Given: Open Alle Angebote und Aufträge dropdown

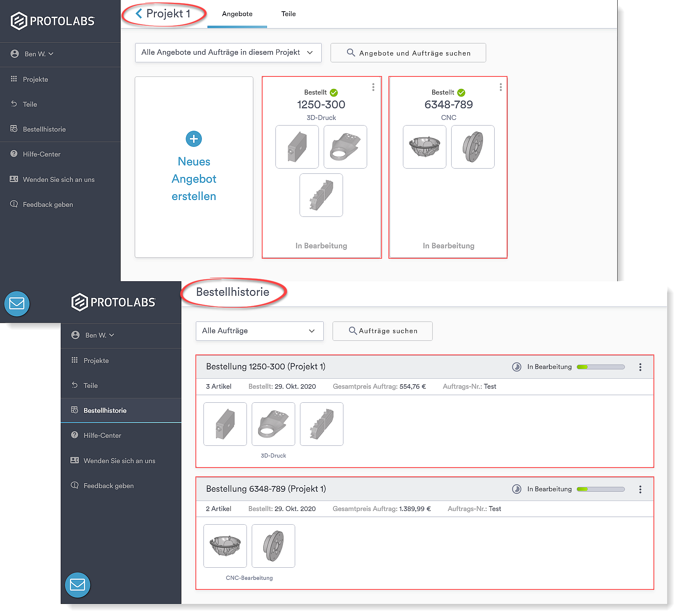Looking at the screenshot, I should (x=228, y=53).
